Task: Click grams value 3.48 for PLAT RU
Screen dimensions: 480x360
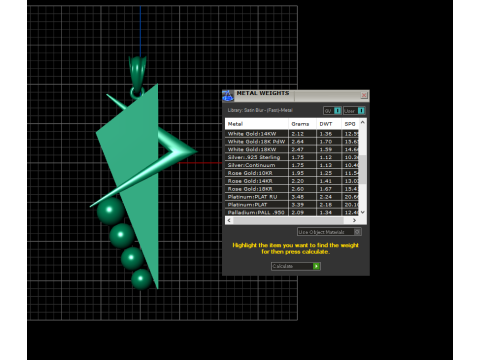Action: [298, 197]
